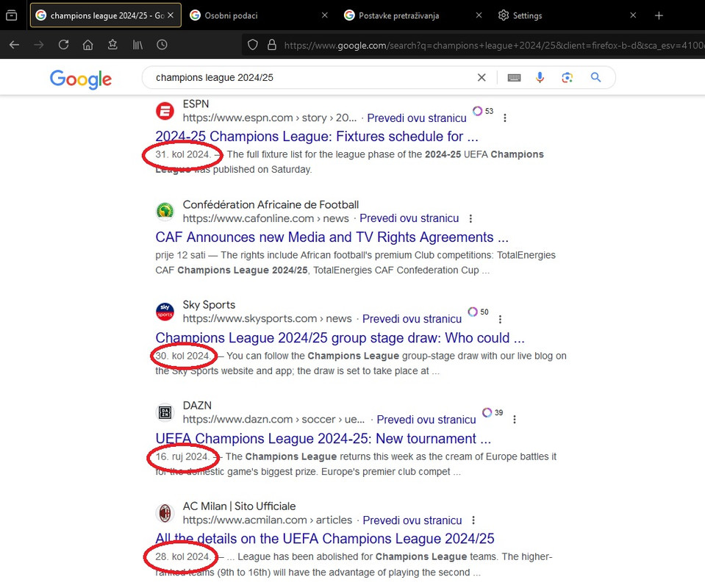Switch to the champions league 2024/25 tab
Screen dimensions: 705x588
coord(106,15)
